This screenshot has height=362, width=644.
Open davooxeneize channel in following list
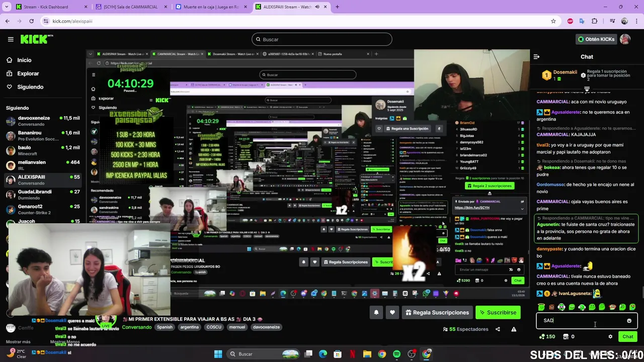point(43,121)
